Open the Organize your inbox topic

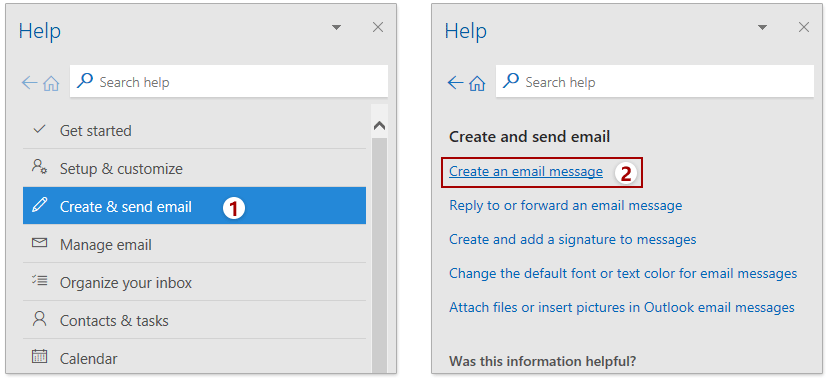(194, 282)
